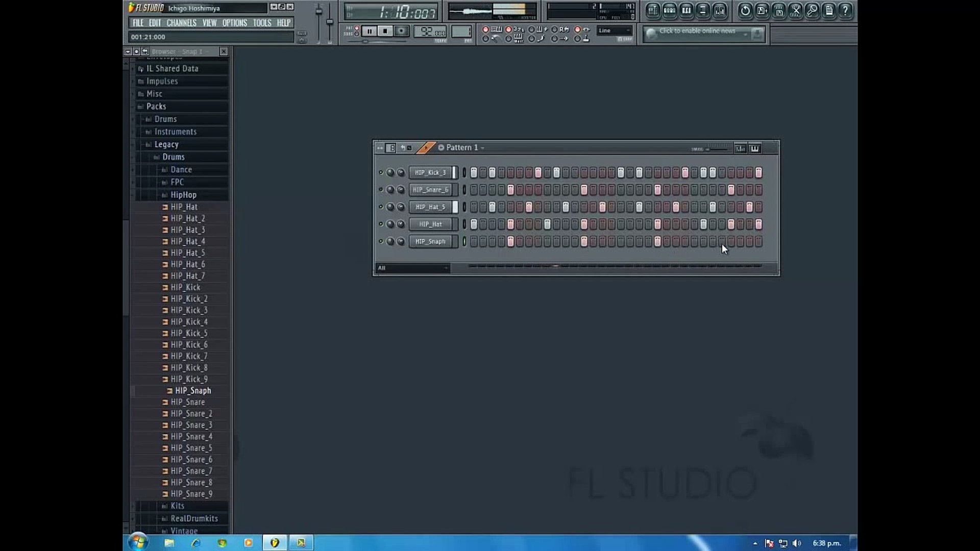Open the Mixer window
Viewport: 980px width, 551px height.
click(x=720, y=11)
